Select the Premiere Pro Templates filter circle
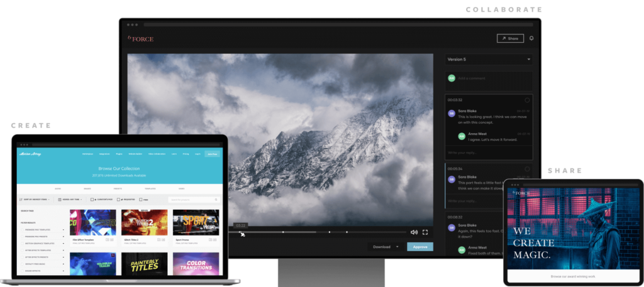The image size is (644, 287). coord(23,230)
